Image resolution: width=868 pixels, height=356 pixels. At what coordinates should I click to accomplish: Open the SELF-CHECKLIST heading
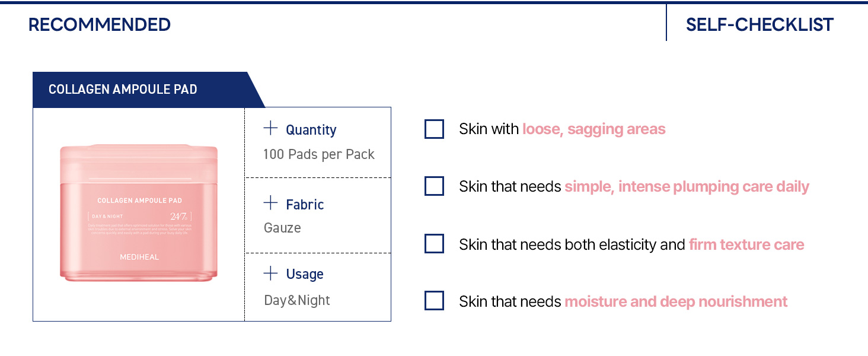[759, 24]
